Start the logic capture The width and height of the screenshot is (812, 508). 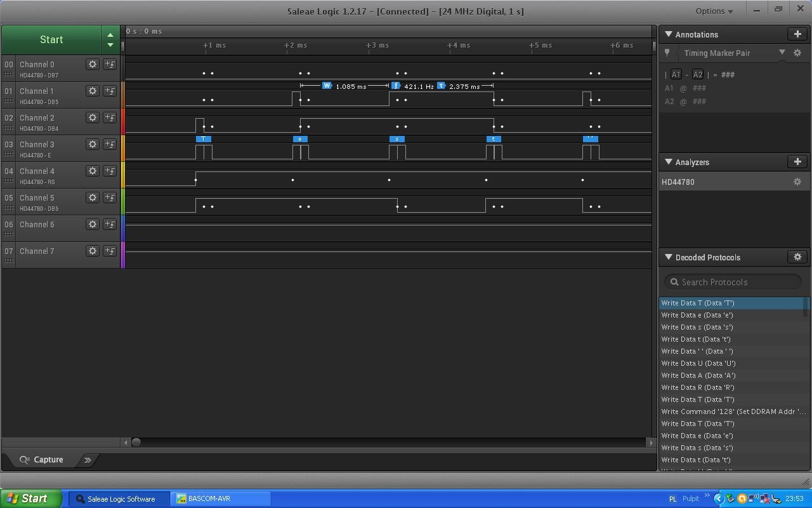[x=51, y=39]
